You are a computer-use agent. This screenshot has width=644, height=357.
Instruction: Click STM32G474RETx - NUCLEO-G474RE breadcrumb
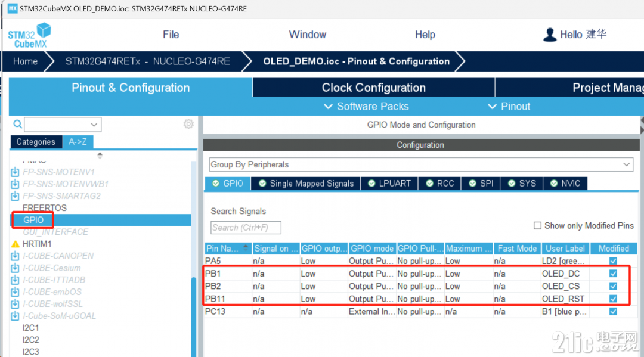(148, 61)
